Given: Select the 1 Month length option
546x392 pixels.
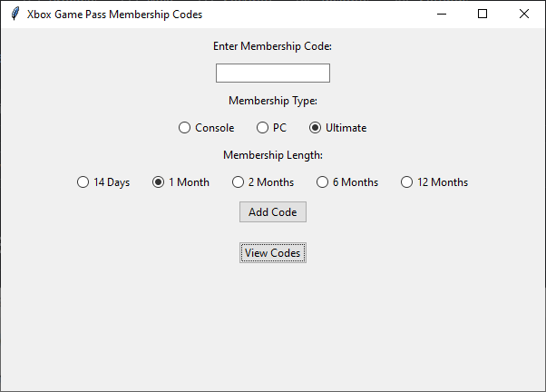Looking at the screenshot, I should (x=159, y=182).
